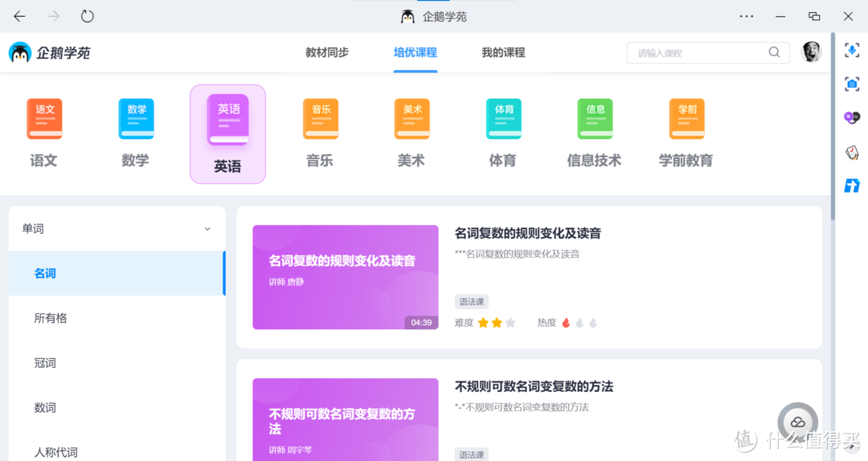Click the floating cloud button
The width and height of the screenshot is (868, 461).
[x=798, y=422]
